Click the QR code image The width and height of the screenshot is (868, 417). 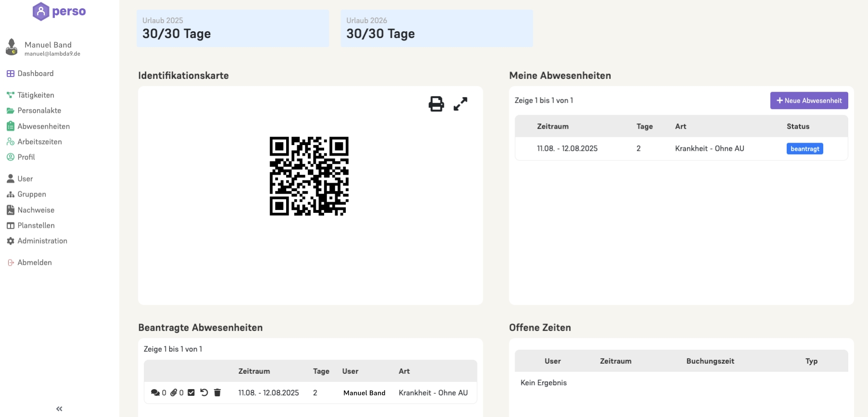point(309,176)
